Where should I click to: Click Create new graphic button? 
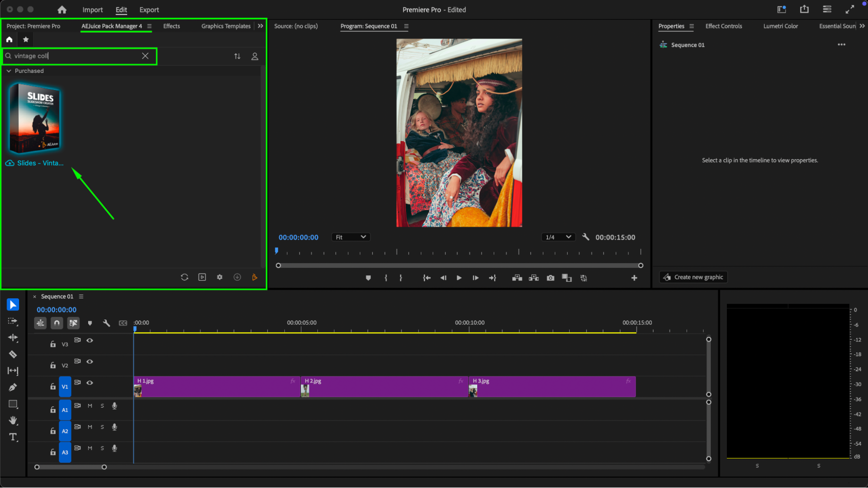tap(693, 277)
